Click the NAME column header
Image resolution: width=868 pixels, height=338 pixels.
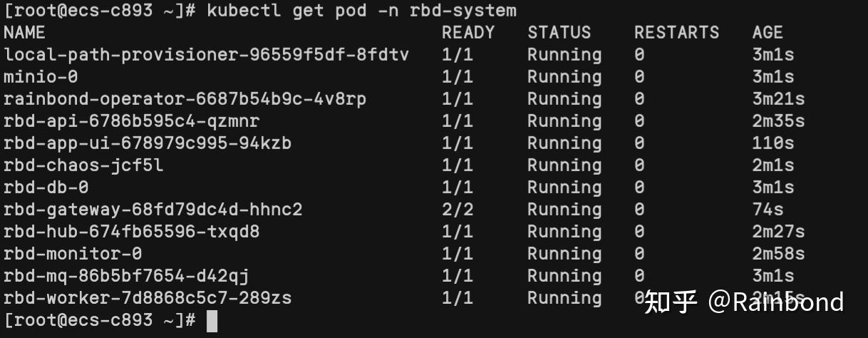coord(24,33)
